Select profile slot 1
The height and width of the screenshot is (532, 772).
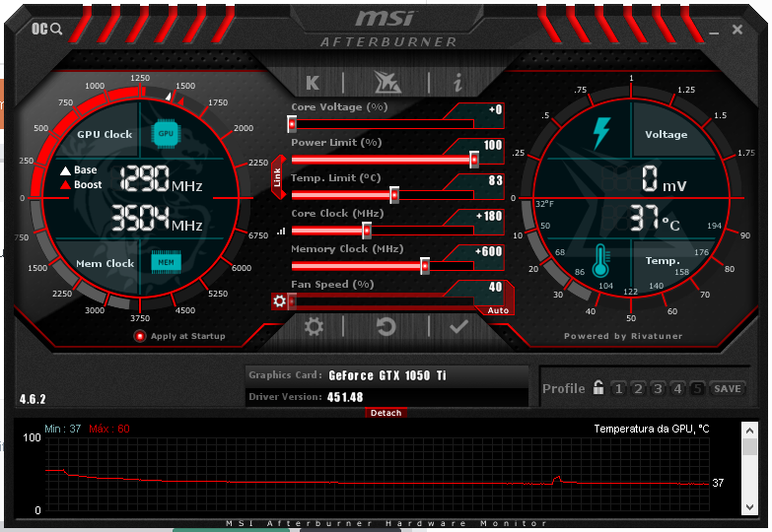619,389
